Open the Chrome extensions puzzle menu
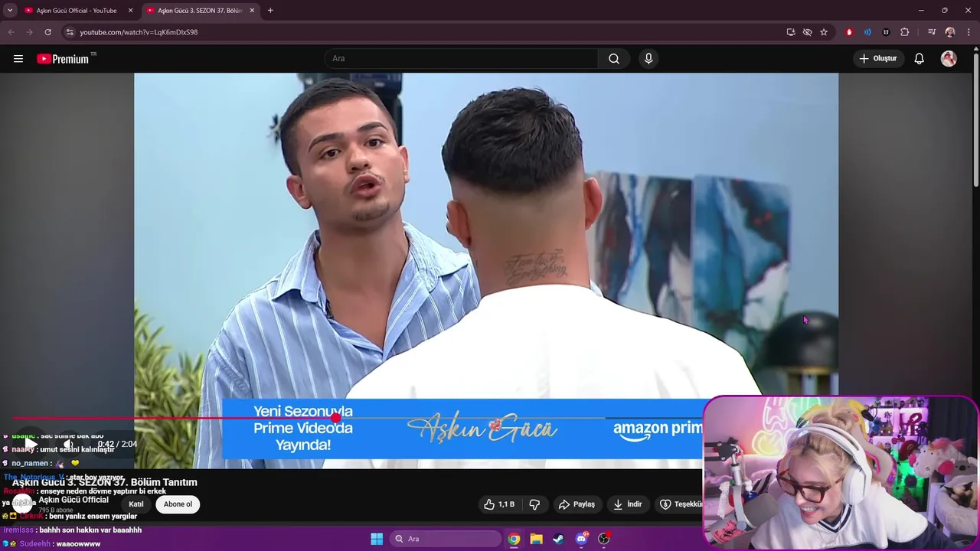The image size is (980, 551). (905, 32)
